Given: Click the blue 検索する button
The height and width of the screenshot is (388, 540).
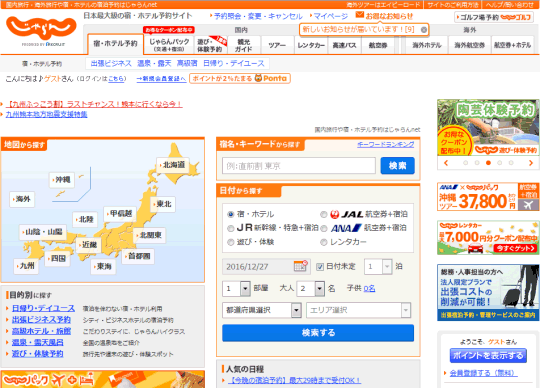Looking at the screenshot, I should point(318,333).
